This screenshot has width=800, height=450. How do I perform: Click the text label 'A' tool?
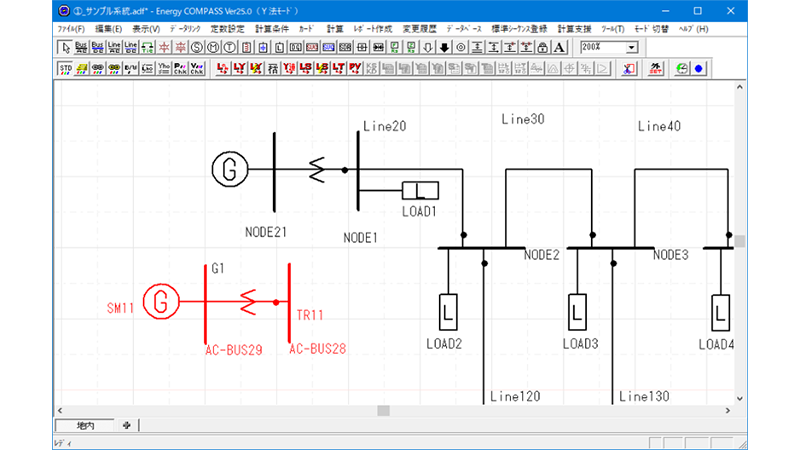(559, 47)
